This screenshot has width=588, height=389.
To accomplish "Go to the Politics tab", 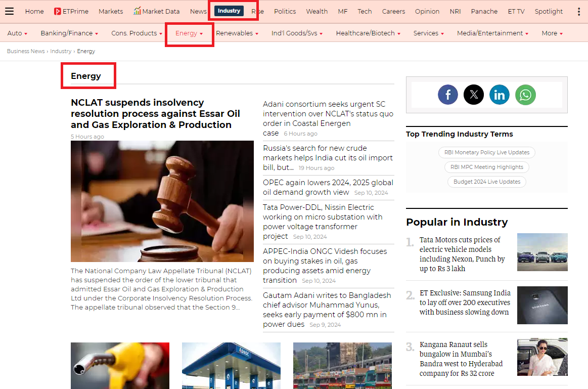I will pos(285,11).
